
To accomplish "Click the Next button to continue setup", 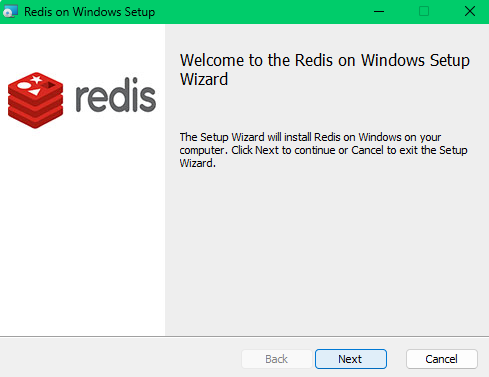I will click(x=351, y=359).
